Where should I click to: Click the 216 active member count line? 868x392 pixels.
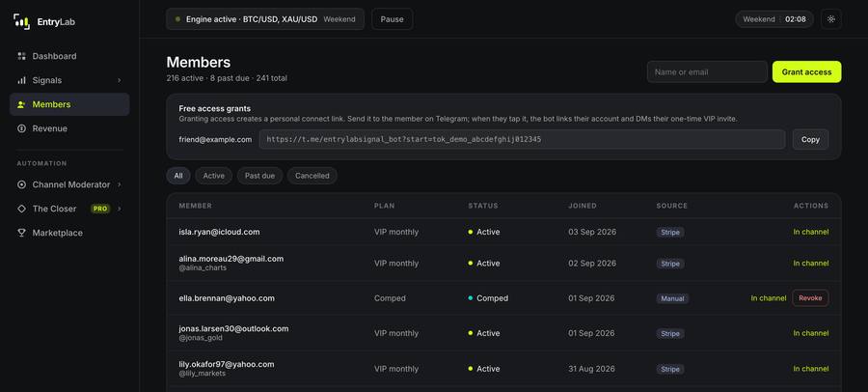point(227,78)
